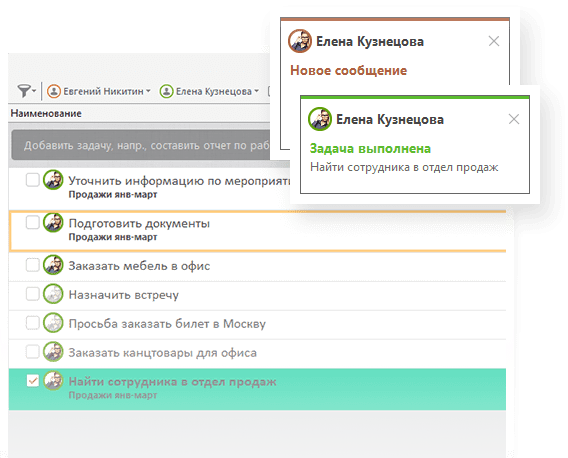568x458 pixels.
Task: Click assignee avatar for Подготовить документы
Action: pos(53,222)
